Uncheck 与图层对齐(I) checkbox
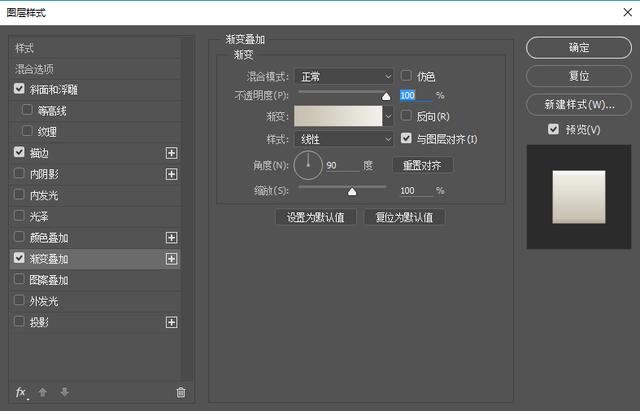 coord(406,138)
